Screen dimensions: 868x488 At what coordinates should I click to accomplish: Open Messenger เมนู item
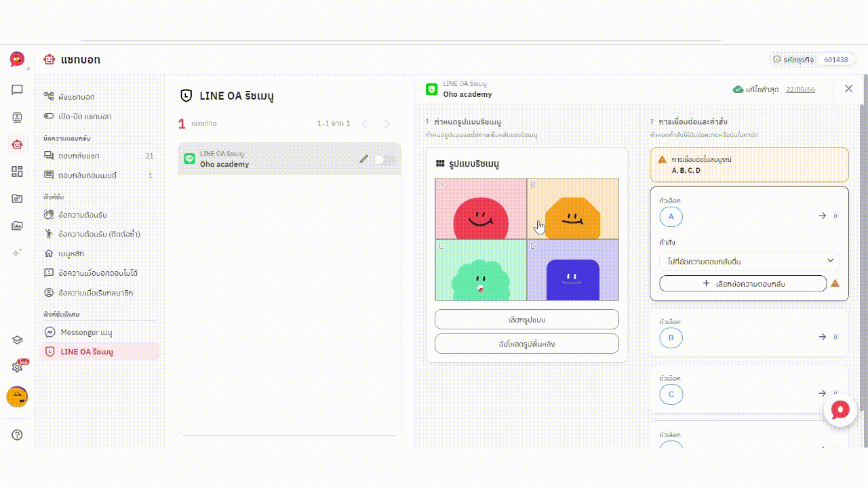pyautogui.click(x=100, y=333)
